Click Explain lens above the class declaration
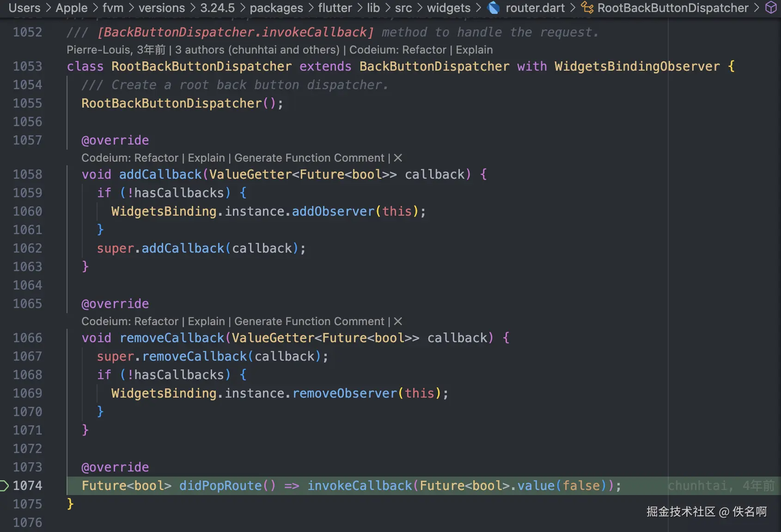This screenshot has height=532, width=781. (x=474, y=50)
